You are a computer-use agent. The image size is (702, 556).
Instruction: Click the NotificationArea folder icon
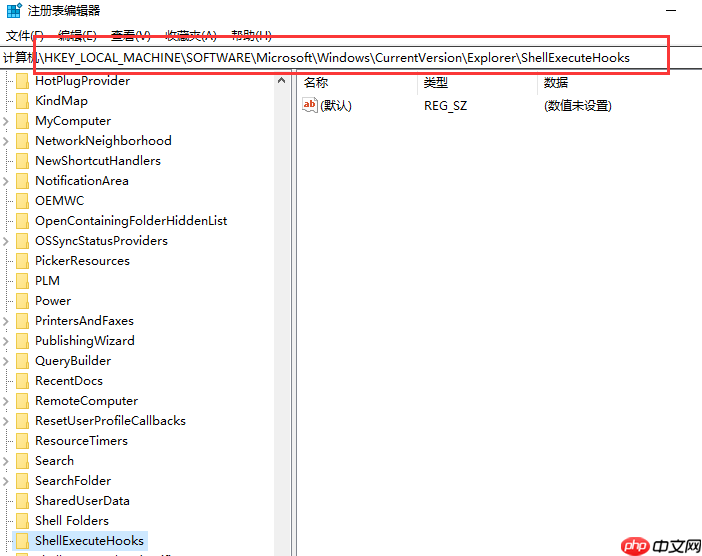click(22, 181)
